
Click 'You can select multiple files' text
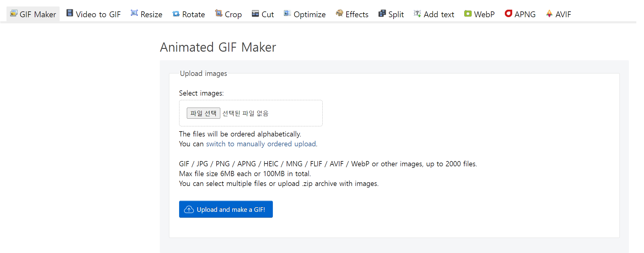click(x=279, y=184)
